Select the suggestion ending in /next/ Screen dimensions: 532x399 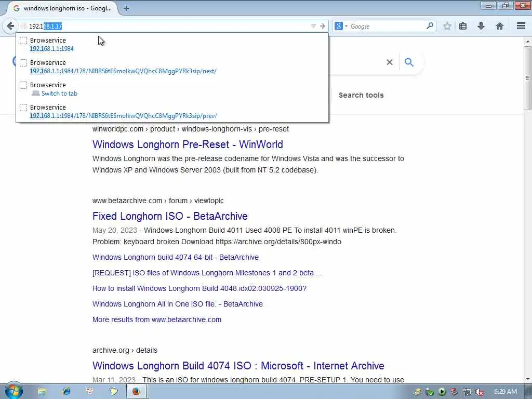[x=172, y=66]
